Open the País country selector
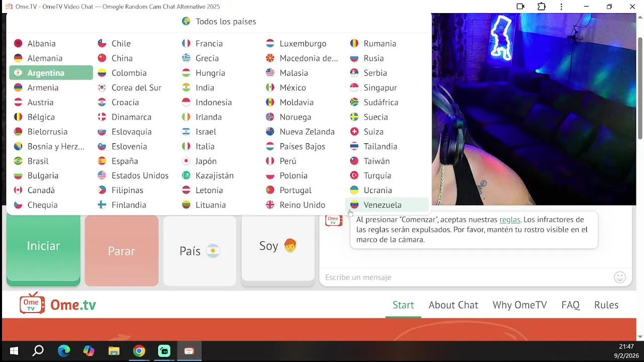 click(x=200, y=251)
